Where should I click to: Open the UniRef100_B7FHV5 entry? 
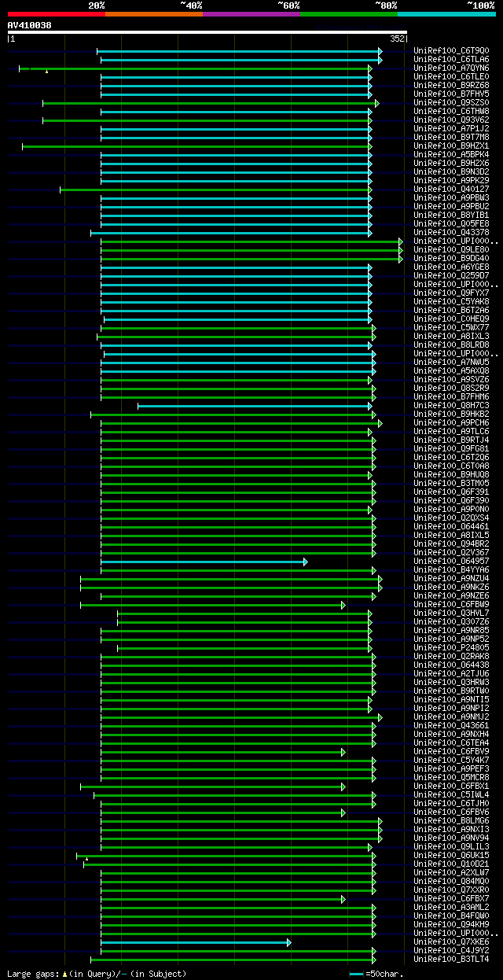tap(451, 94)
